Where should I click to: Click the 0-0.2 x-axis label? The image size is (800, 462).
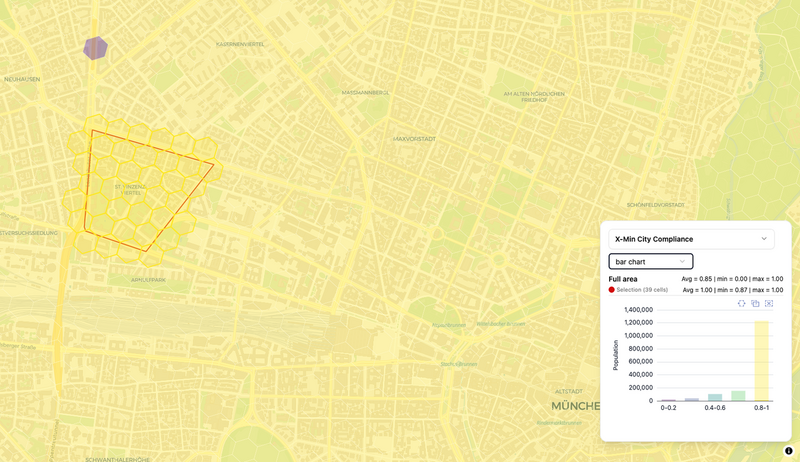[668, 408]
